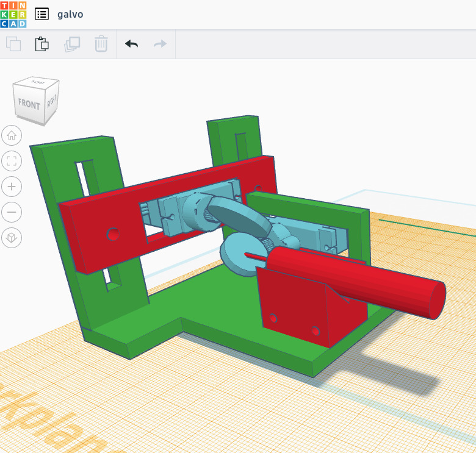
Task: Click the Paste clipboard icon
Action: coord(42,44)
